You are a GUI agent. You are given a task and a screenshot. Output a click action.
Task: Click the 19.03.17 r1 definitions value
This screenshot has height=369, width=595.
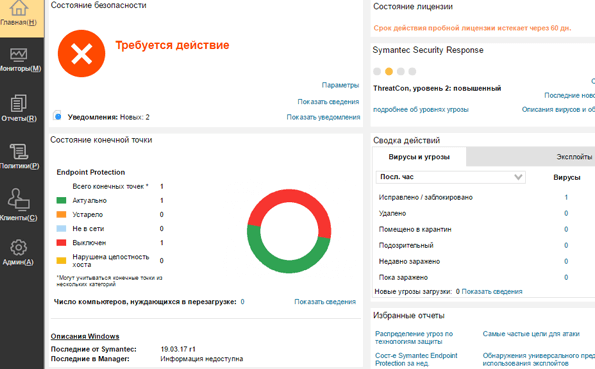(178, 349)
